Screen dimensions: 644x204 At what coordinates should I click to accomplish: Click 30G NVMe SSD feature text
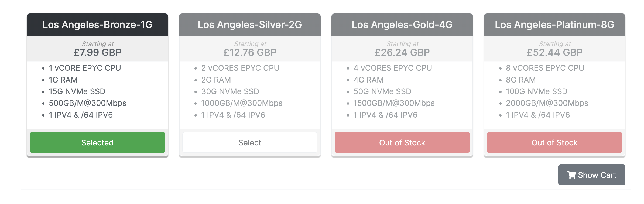tap(230, 91)
